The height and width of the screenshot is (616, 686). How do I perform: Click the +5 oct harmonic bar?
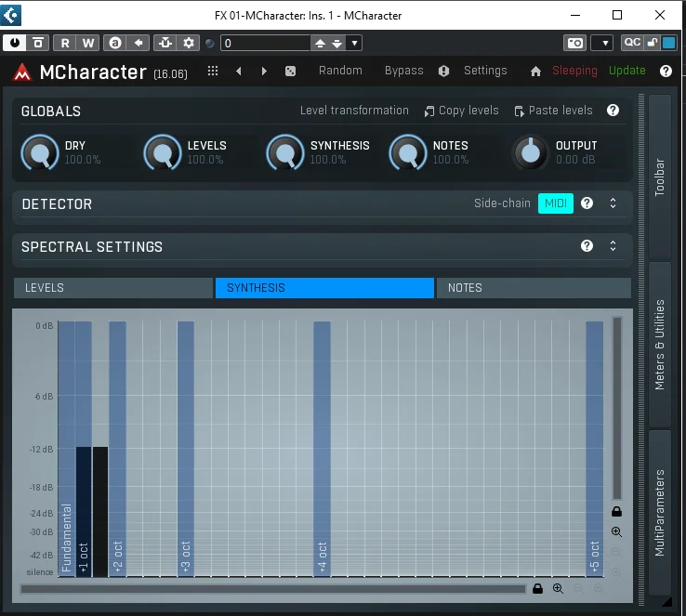pos(595,450)
